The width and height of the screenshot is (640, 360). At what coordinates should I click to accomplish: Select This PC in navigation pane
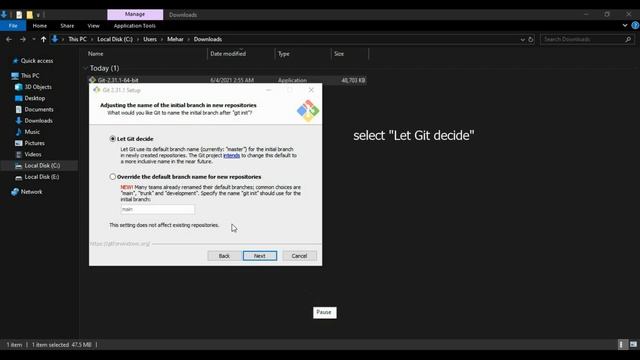pyautogui.click(x=30, y=76)
